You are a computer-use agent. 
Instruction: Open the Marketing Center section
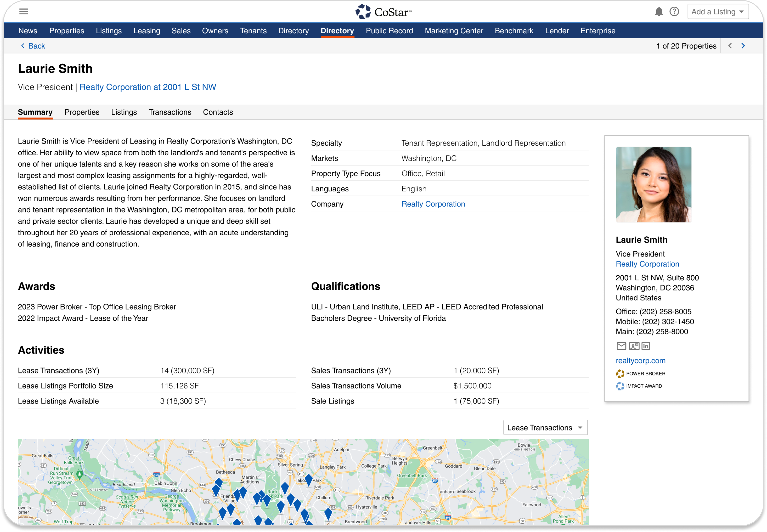[454, 30]
